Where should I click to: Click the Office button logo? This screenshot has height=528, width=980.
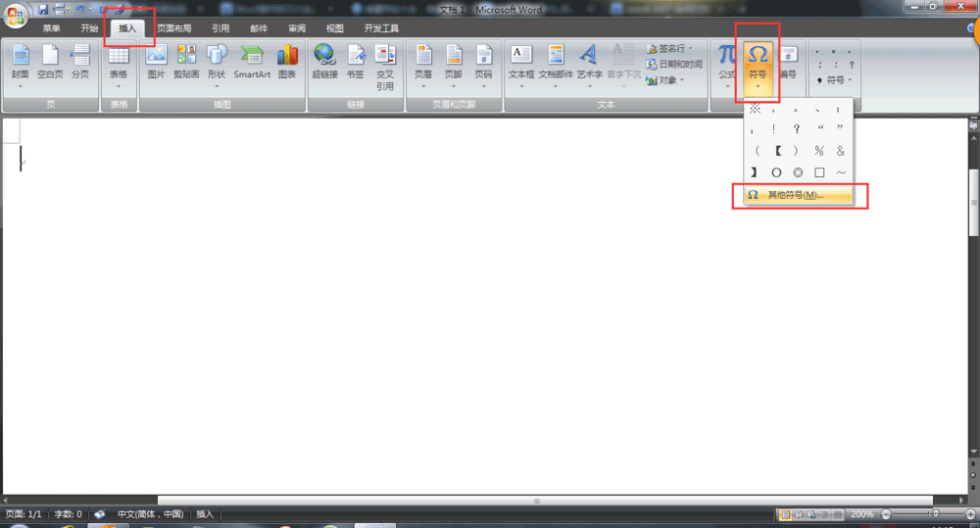15,20
